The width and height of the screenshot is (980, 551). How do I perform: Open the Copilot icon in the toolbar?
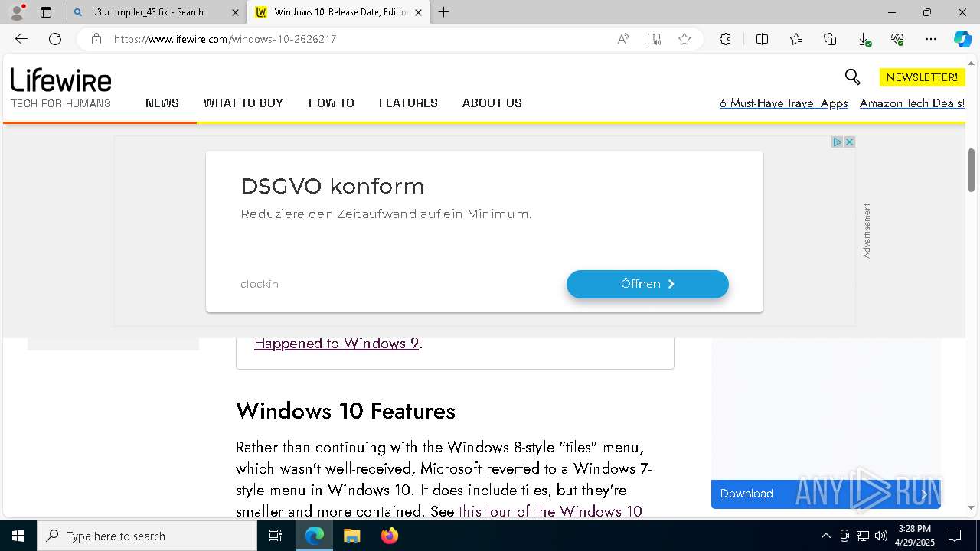click(x=962, y=39)
